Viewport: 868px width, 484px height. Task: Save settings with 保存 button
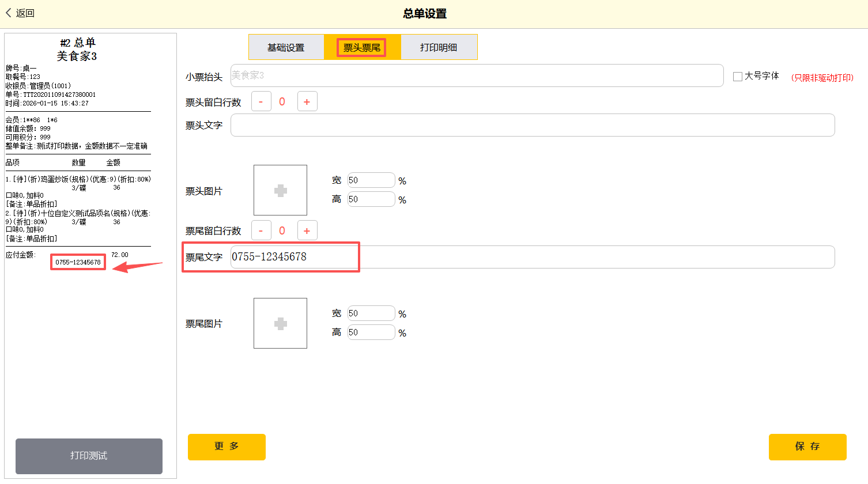807,447
